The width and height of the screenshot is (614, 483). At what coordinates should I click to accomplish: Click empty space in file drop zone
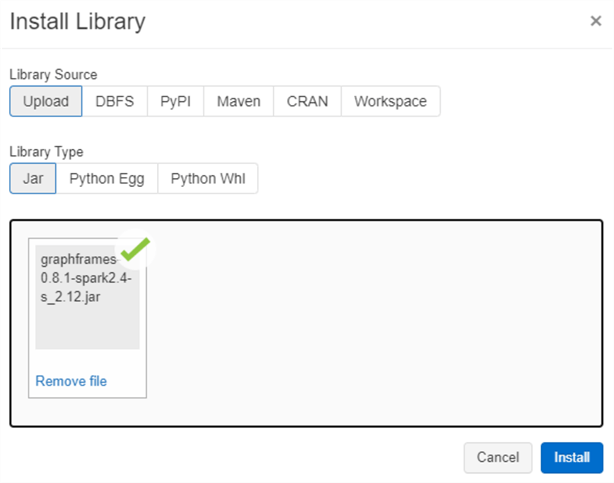tap(380, 320)
